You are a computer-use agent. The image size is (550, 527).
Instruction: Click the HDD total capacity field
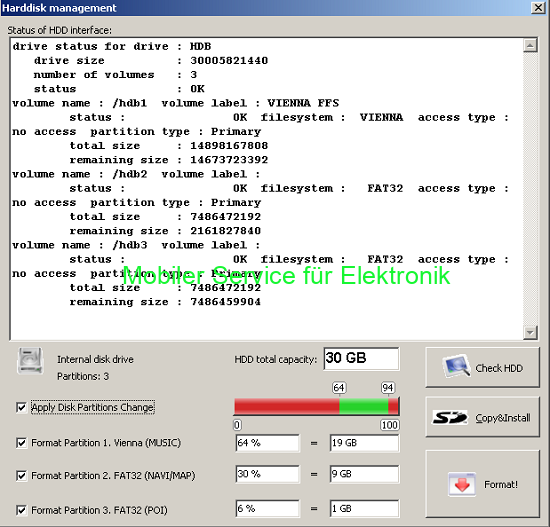361,359
